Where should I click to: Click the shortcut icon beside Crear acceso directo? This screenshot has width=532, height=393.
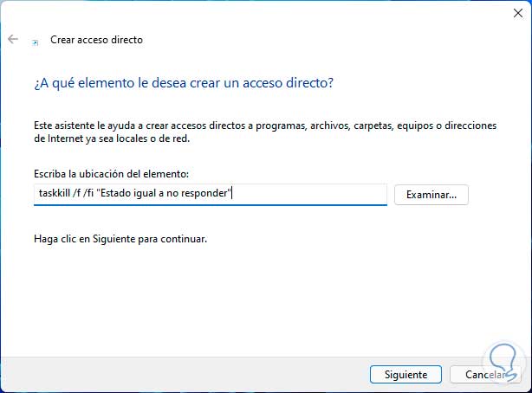coord(36,41)
